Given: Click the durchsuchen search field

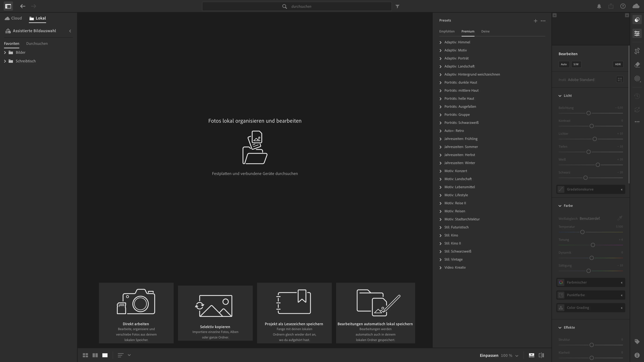Looking at the screenshot, I should [x=297, y=6].
